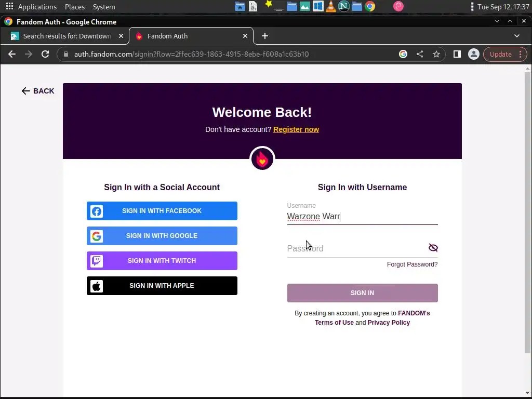This screenshot has height=399, width=532.
Task: Click the browser back arrow
Action: click(x=12, y=54)
